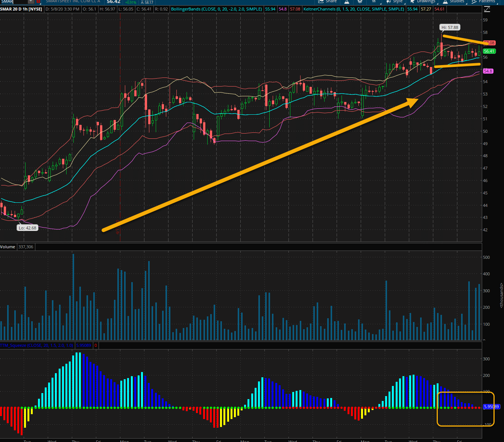Click the TTM_Squeeze study label
Image resolution: width=504 pixels, height=442 pixels.
coord(37,345)
